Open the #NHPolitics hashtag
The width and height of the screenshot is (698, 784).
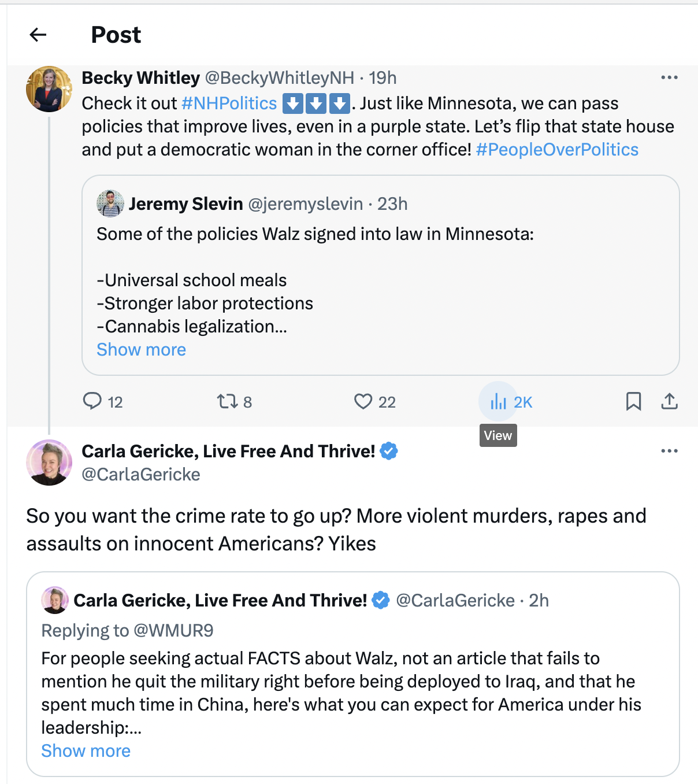229,103
